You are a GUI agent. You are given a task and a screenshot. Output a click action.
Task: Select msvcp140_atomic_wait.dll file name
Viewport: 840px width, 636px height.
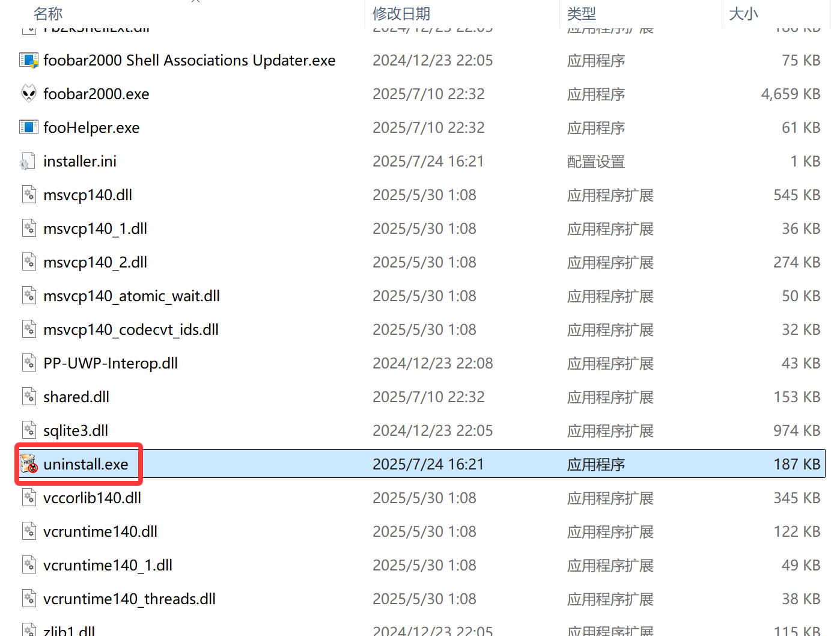pyautogui.click(x=132, y=296)
